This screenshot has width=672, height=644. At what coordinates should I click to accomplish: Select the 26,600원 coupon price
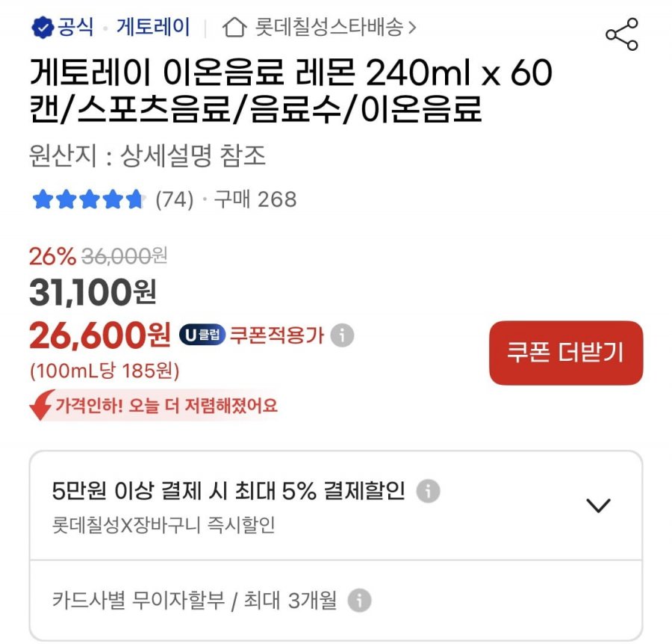[100, 335]
